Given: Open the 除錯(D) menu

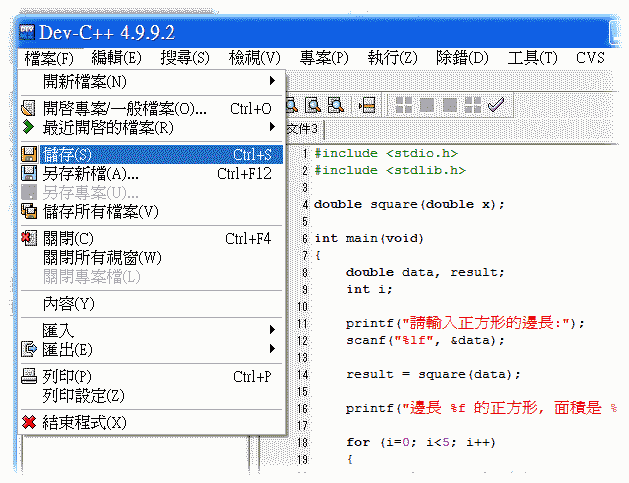Looking at the screenshot, I should click(462, 58).
